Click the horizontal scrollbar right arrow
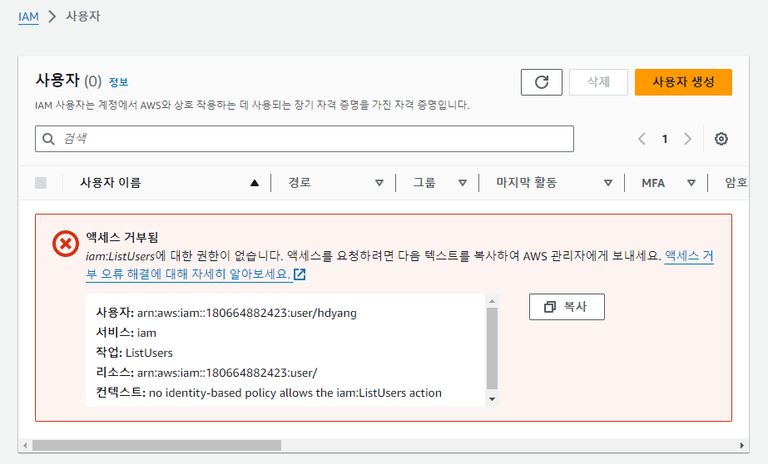The height and width of the screenshot is (464, 768). pos(742,445)
